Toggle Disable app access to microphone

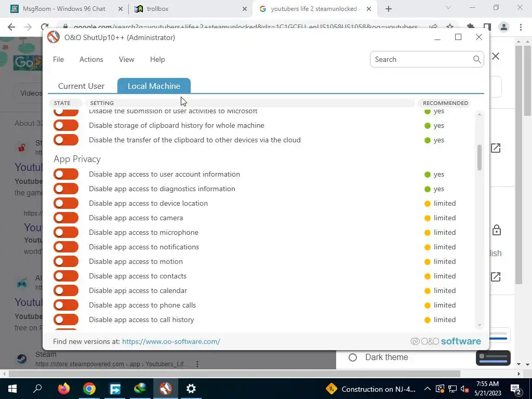(66, 232)
